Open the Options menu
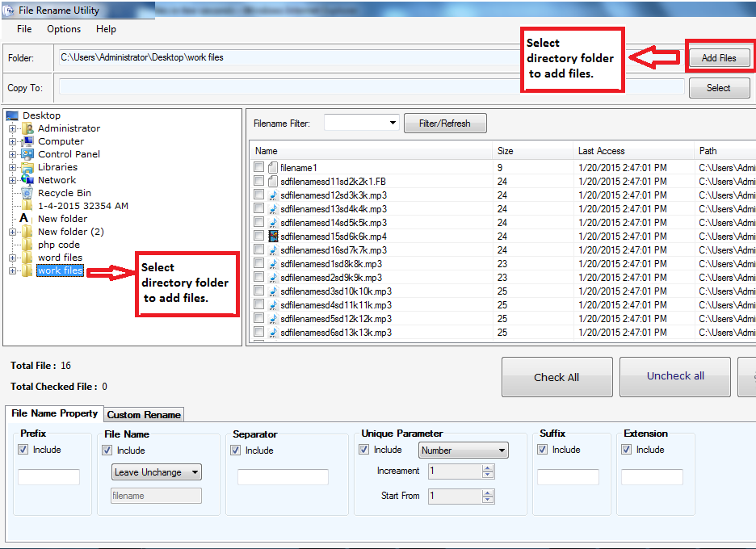This screenshot has height=549, width=756. tap(63, 29)
